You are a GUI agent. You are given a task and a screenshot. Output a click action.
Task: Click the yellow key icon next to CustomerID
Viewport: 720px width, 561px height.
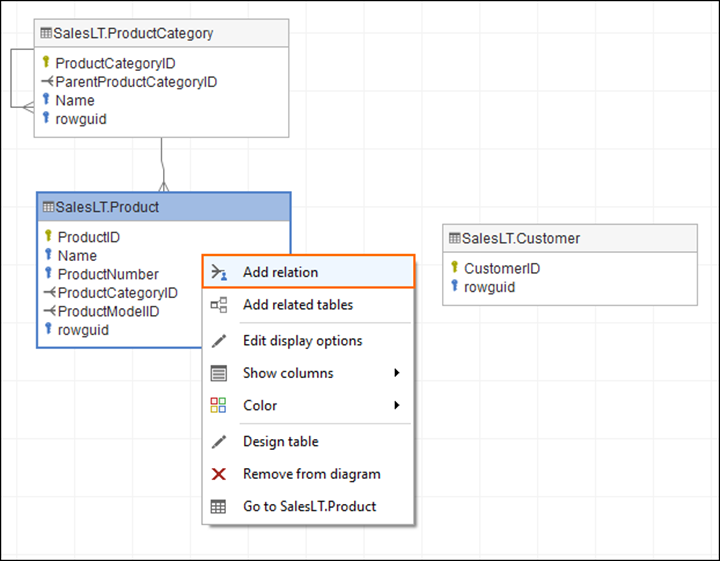[x=454, y=268]
